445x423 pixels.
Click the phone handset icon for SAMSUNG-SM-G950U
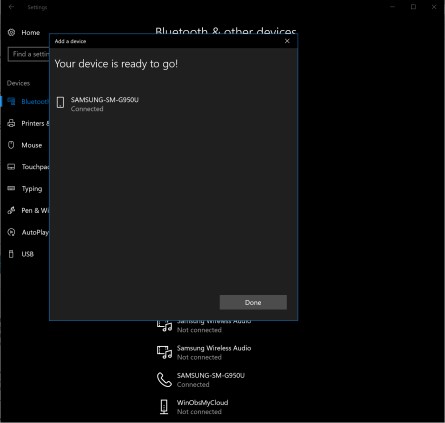(164, 380)
